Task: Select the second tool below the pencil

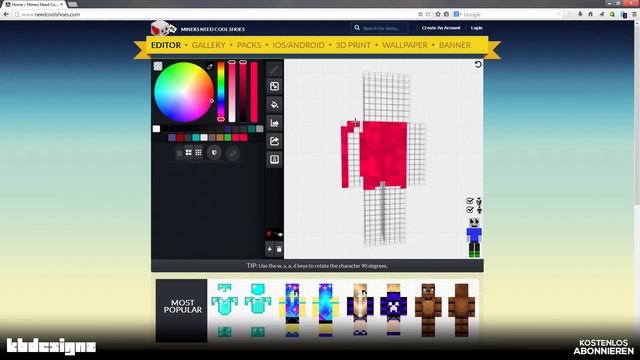Action: click(x=274, y=87)
